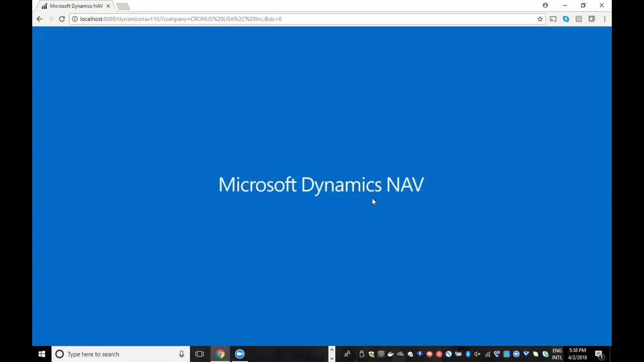The image size is (644, 362).
Task: Open the Skype tray icon
Action: click(x=545, y=354)
